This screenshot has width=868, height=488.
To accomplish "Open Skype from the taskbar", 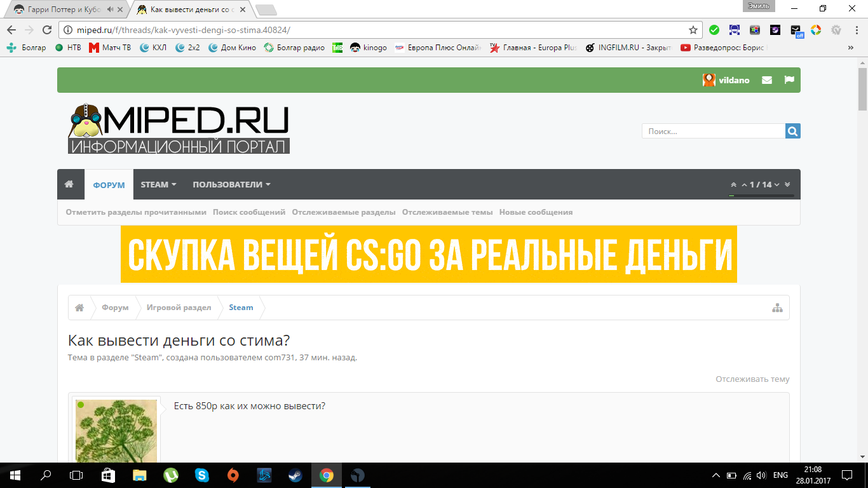I will 202,475.
